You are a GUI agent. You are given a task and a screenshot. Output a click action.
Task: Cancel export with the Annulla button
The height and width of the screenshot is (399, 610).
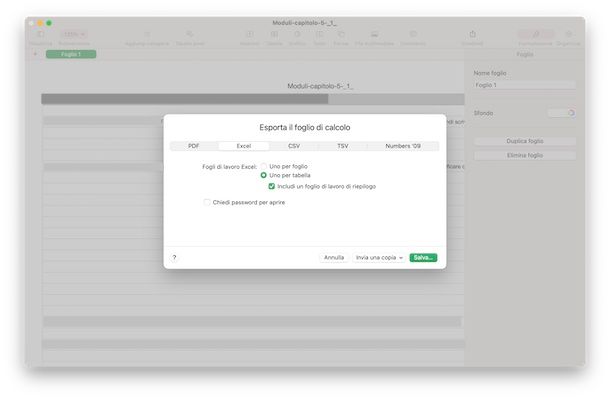(x=334, y=257)
